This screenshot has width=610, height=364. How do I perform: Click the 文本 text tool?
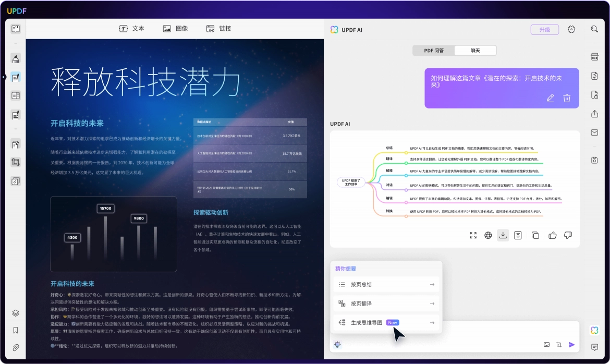tap(132, 28)
